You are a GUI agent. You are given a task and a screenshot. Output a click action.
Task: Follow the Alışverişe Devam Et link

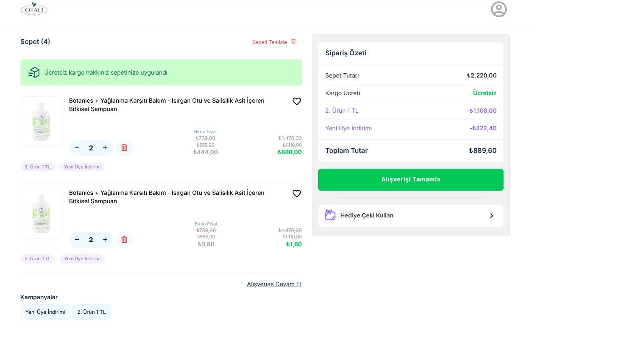(274, 284)
